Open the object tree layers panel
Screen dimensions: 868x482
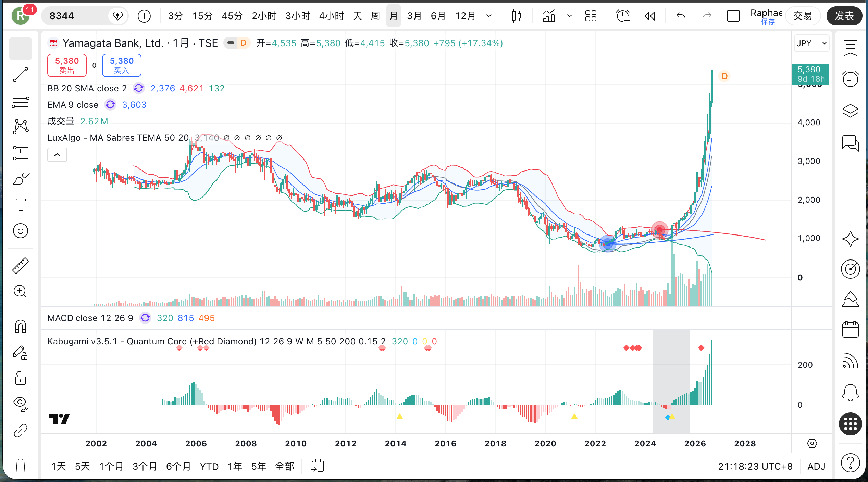pyautogui.click(x=851, y=111)
